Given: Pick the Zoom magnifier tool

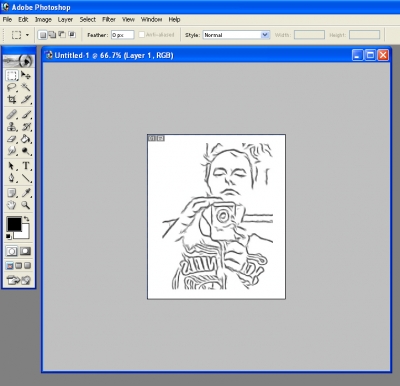Looking at the screenshot, I should [26, 205].
